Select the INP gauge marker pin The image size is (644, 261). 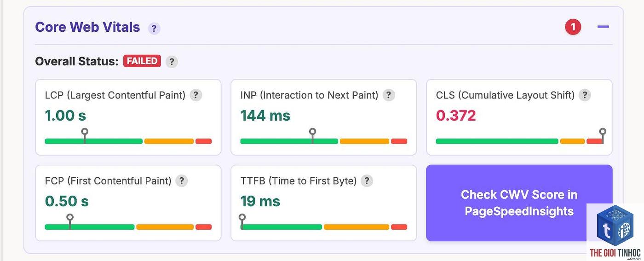[312, 135]
